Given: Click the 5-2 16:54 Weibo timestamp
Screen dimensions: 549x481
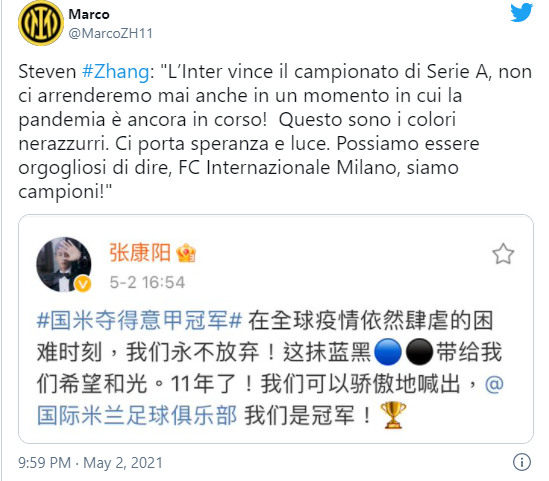Looking at the screenshot, I should [x=147, y=282].
